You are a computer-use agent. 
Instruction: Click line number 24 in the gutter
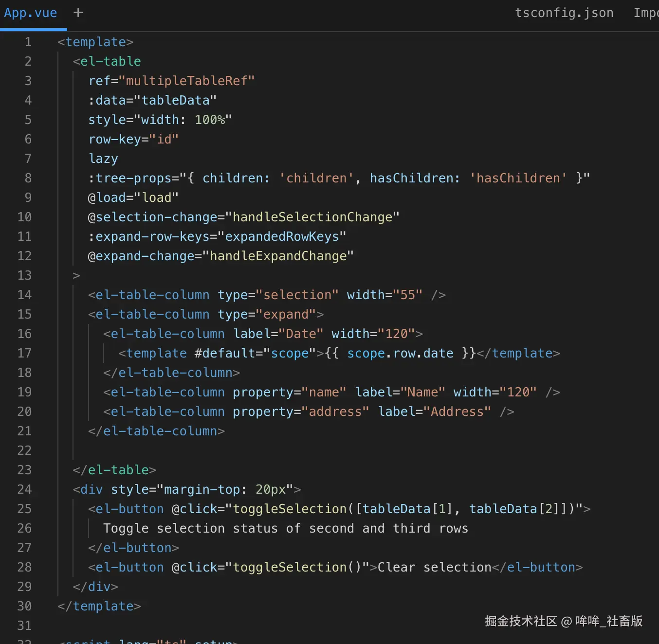tap(25, 489)
